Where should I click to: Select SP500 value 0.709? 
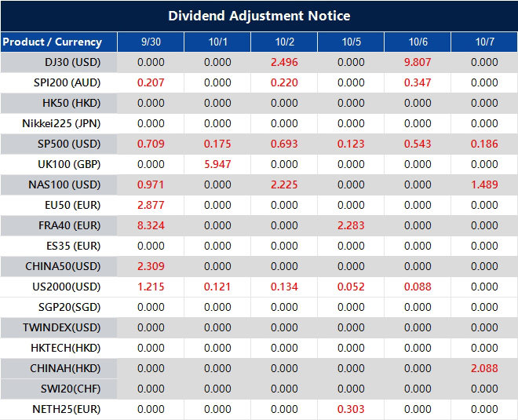[151, 144]
